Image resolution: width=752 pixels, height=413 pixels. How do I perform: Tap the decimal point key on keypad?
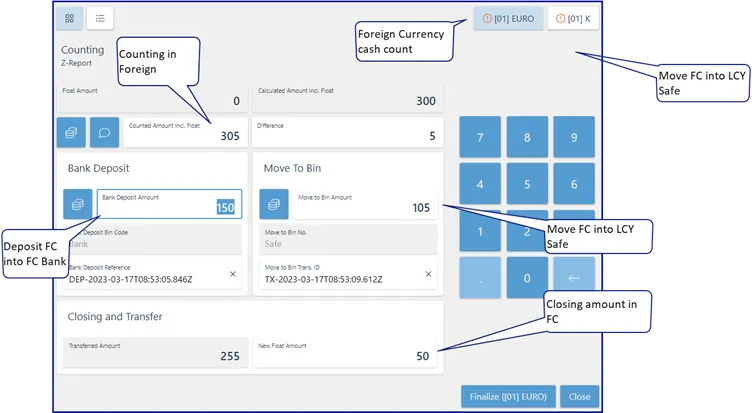480,278
